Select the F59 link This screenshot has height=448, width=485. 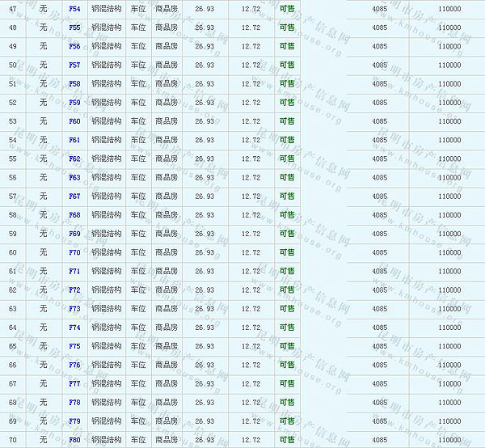(x=74, y=103)
